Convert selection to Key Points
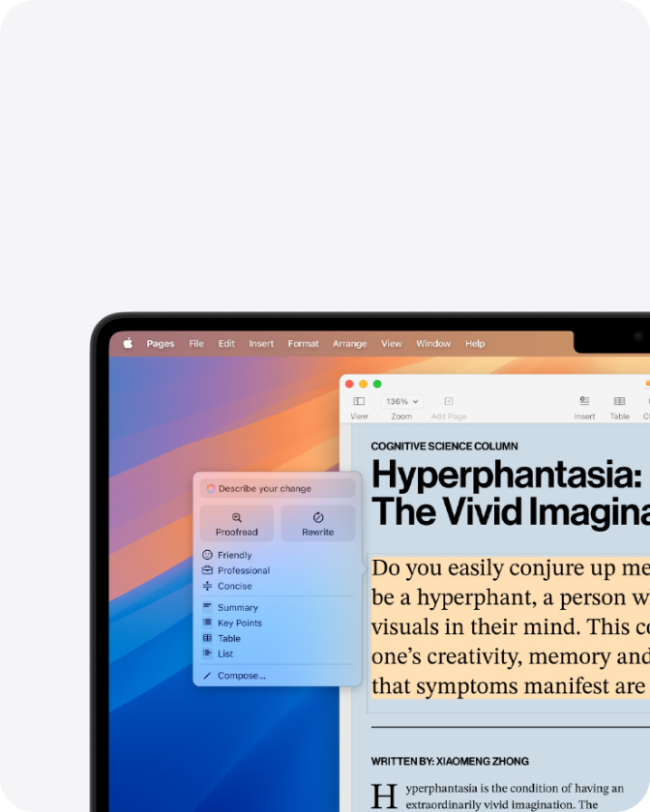Viewport: 650px width, 812px height. 239,623
